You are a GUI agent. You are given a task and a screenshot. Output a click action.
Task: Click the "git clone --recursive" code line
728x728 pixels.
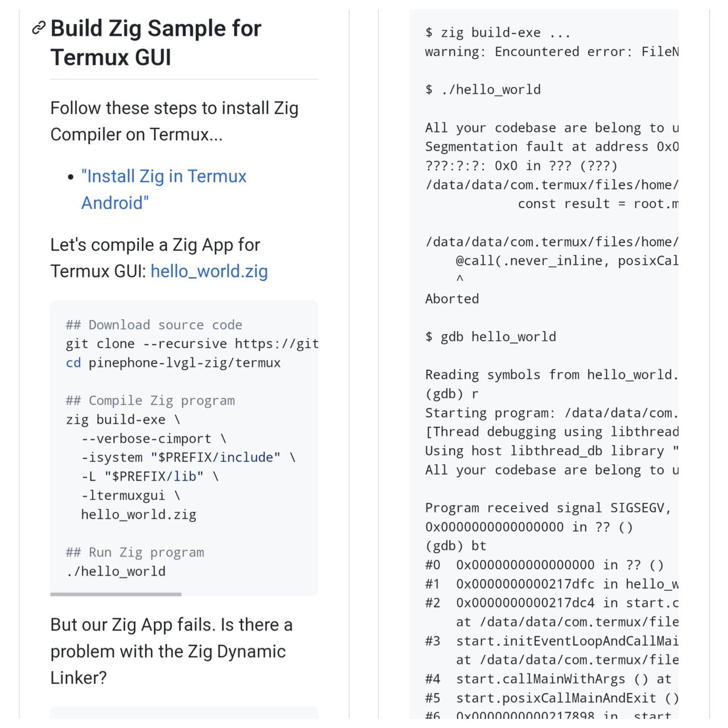(x=192, y=344)
